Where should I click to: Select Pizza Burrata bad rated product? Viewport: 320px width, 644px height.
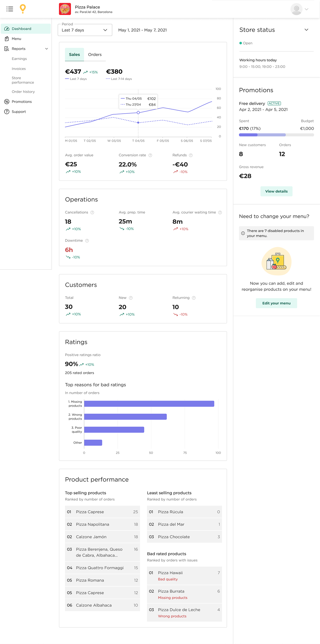tap(184, 594)
